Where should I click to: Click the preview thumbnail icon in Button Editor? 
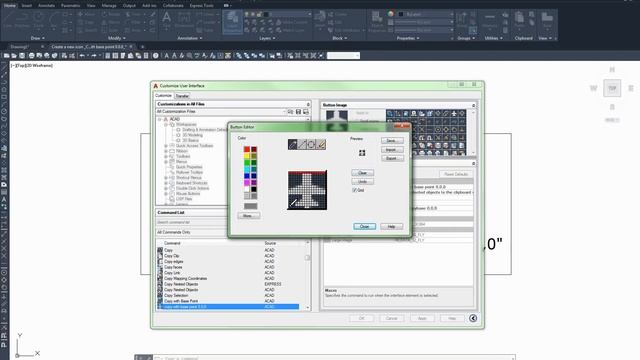pyautogui.click(x=362, y=153)
